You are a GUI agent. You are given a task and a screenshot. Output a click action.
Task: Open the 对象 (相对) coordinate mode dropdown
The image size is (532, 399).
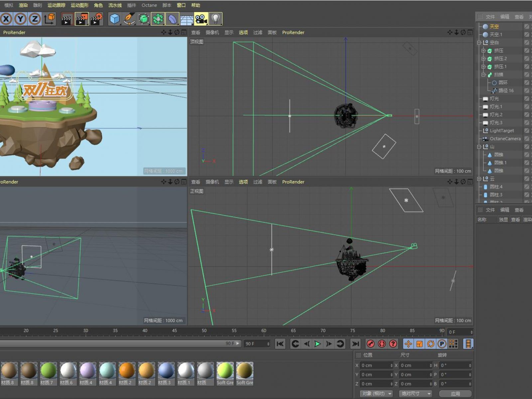[x=377, y=394]
